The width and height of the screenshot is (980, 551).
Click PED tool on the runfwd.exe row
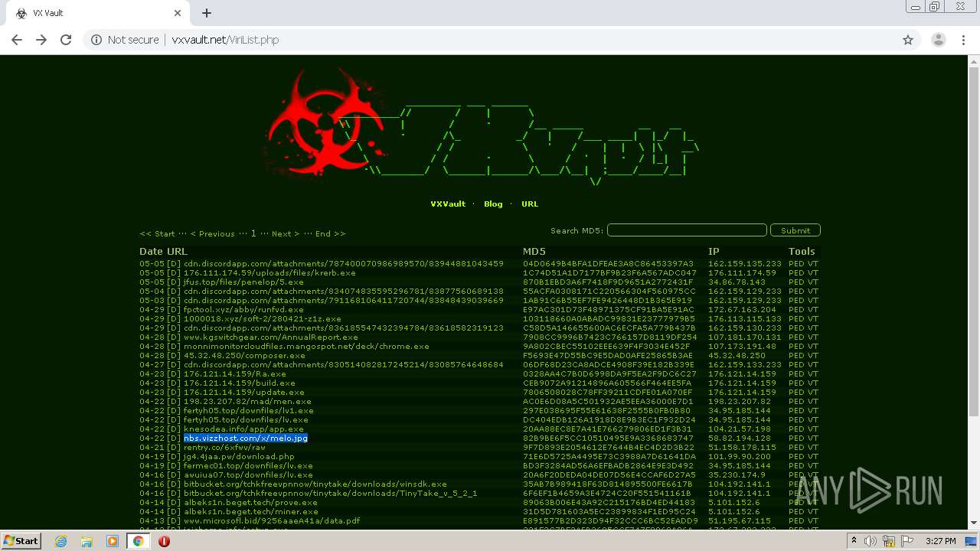click(796, 310)
